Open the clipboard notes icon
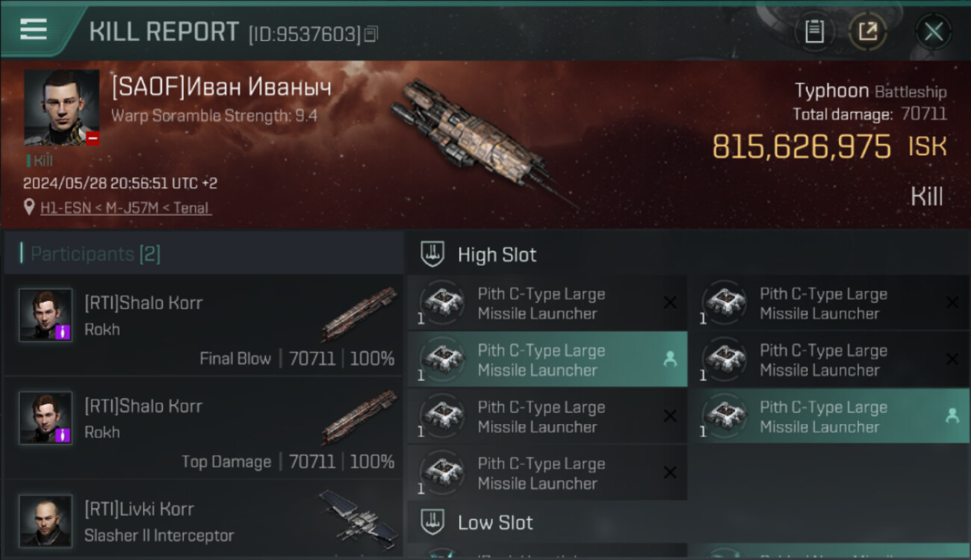 click(x=814, y=31)
